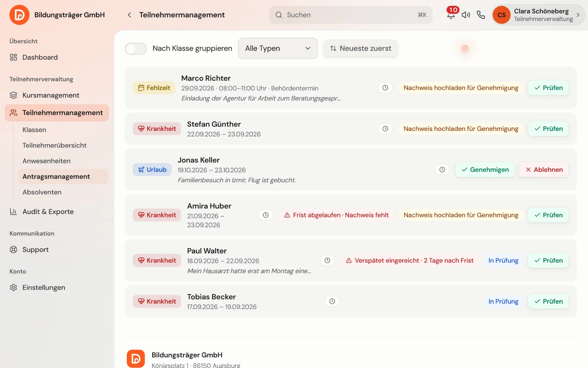Click footer Bildungsträger GmbH logo
The height and width of the screenshot is (368, 588).
tap(136, 358)
